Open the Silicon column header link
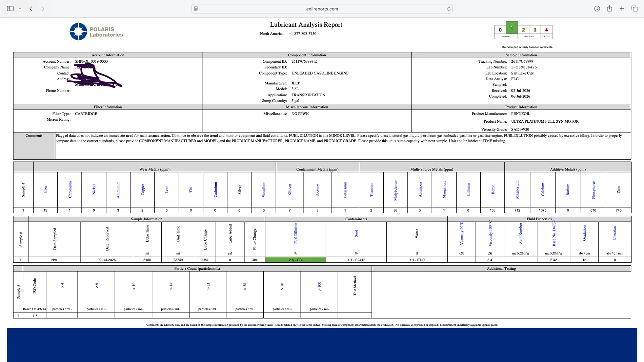644x362 pixels. tap(290, 189)
